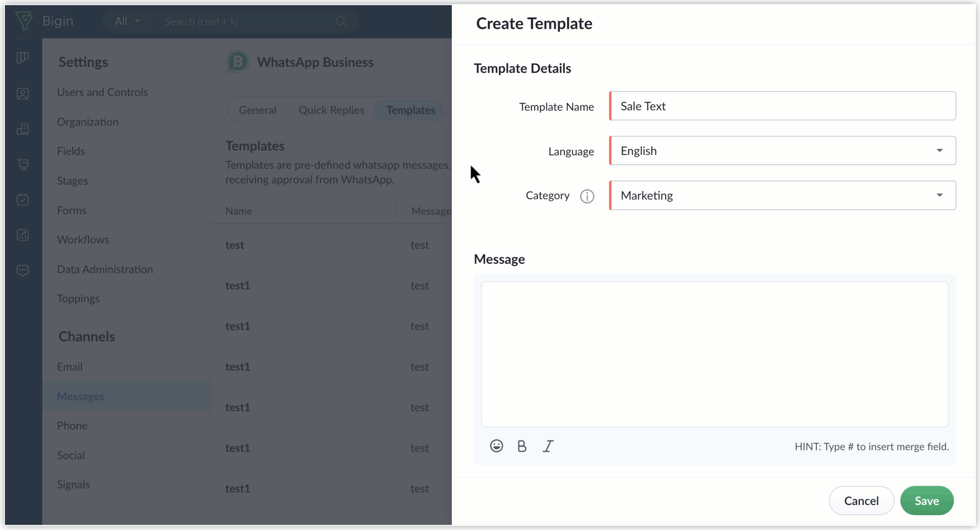Image resolution: width=980 pixels, height=530 pixels.
Task: Click the search magnifier icon
Action: coord(341,21)
